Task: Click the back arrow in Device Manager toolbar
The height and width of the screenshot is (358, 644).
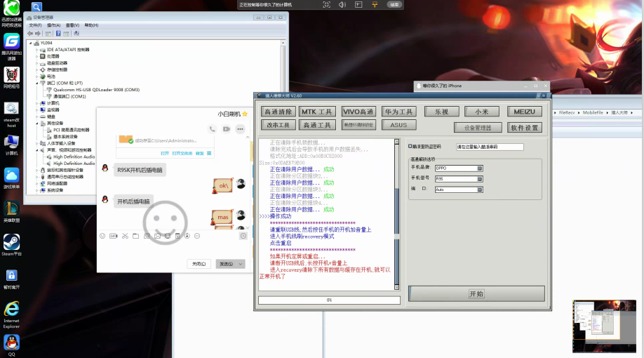Action: 30,33
